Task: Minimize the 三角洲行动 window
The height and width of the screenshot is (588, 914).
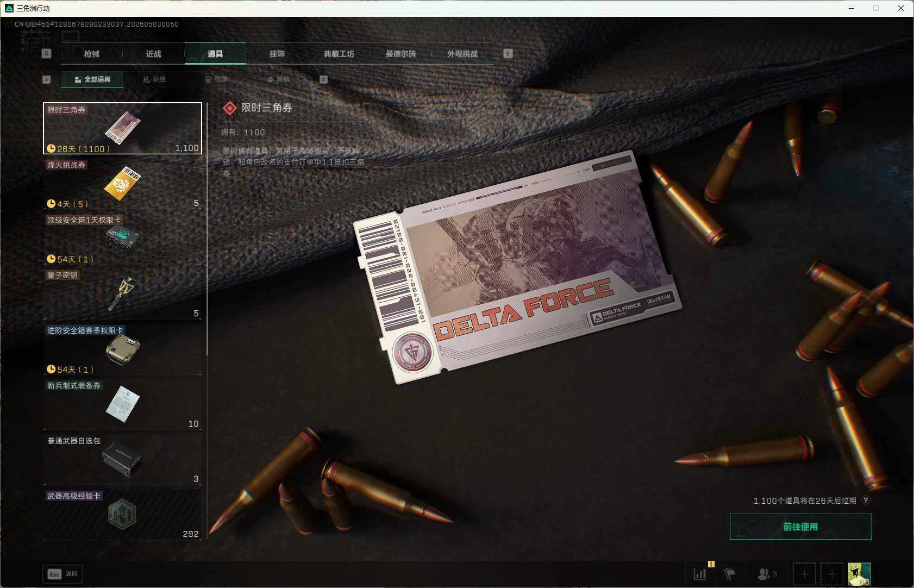Action: click(852, 8)
